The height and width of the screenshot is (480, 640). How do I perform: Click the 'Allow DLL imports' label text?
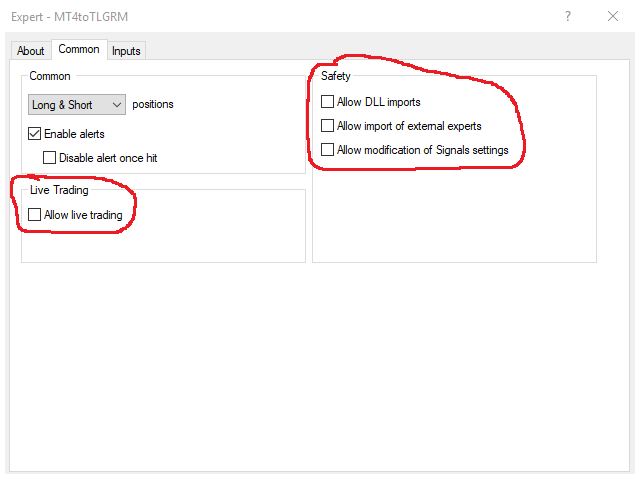point(379,101)
